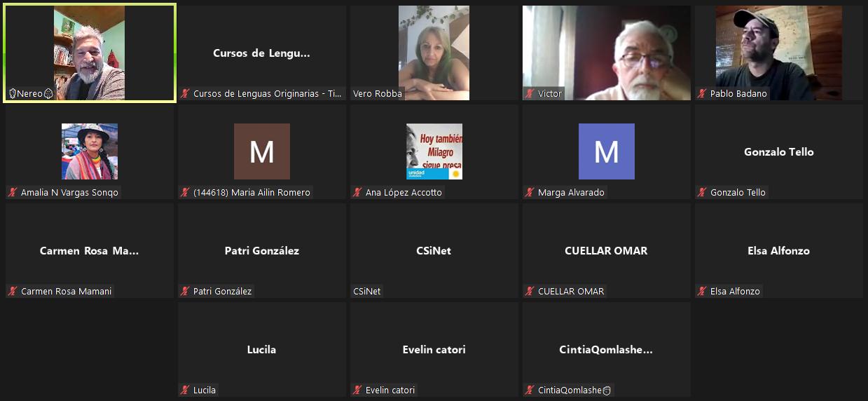Click Maria Ailin Romero's brown M avatar

pyautogui.click(x=261, y=151)
